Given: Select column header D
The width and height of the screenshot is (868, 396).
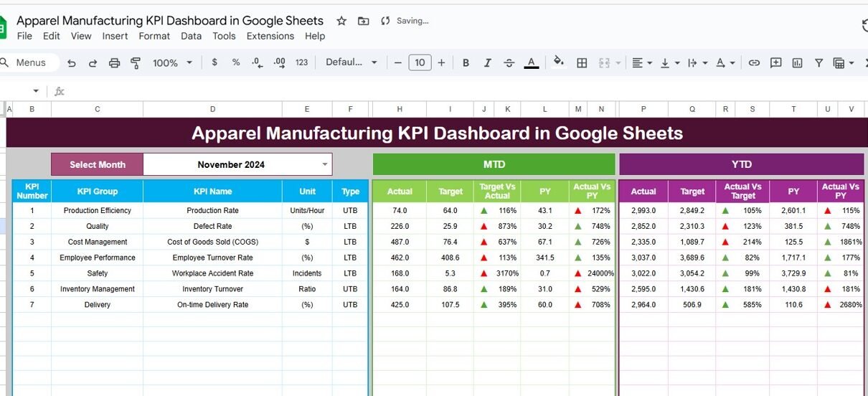Looking at the screenshot, I should pyautogui.click(x=212, y=109).
